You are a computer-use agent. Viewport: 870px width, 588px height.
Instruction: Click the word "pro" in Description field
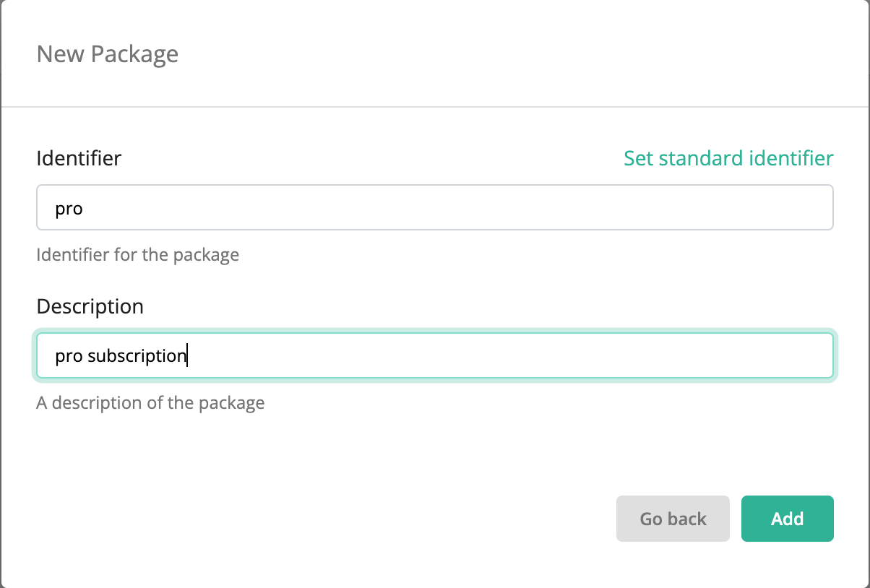point(69,357)
